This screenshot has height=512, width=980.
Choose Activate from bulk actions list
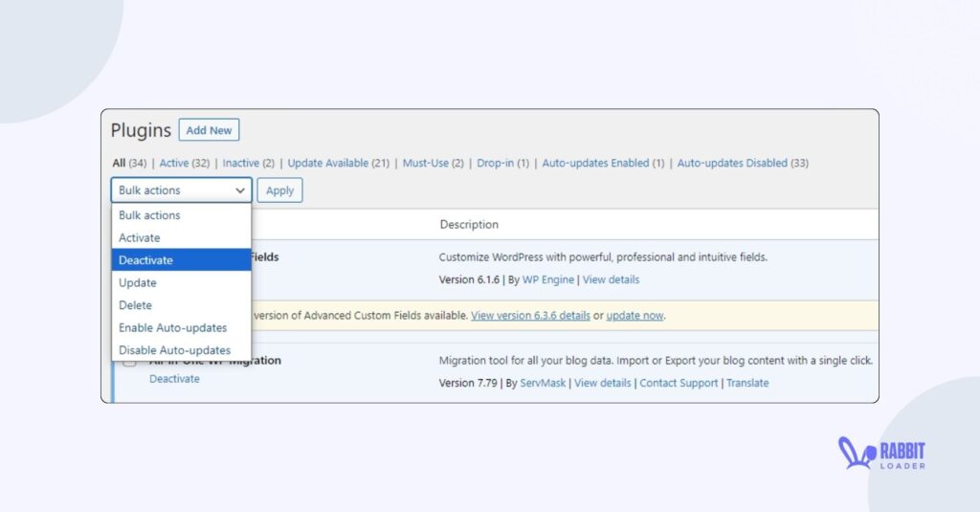click(x=181, y=237)
